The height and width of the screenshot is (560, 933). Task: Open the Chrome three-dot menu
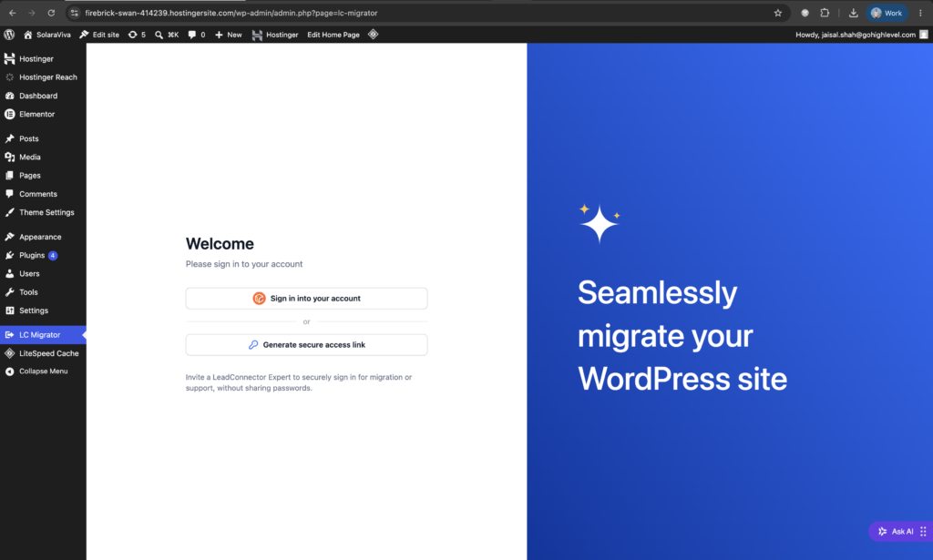pos(920,13)
